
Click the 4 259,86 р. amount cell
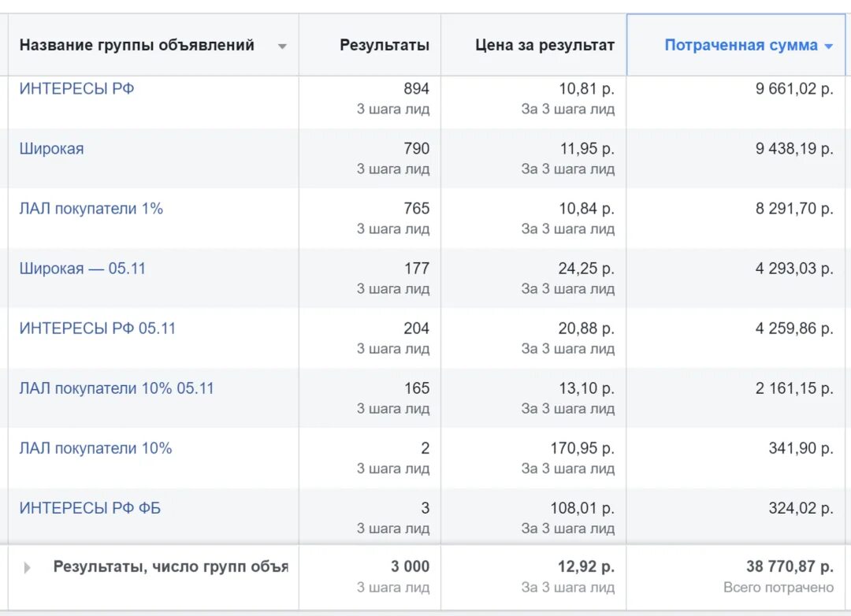[x=793, y=328]
